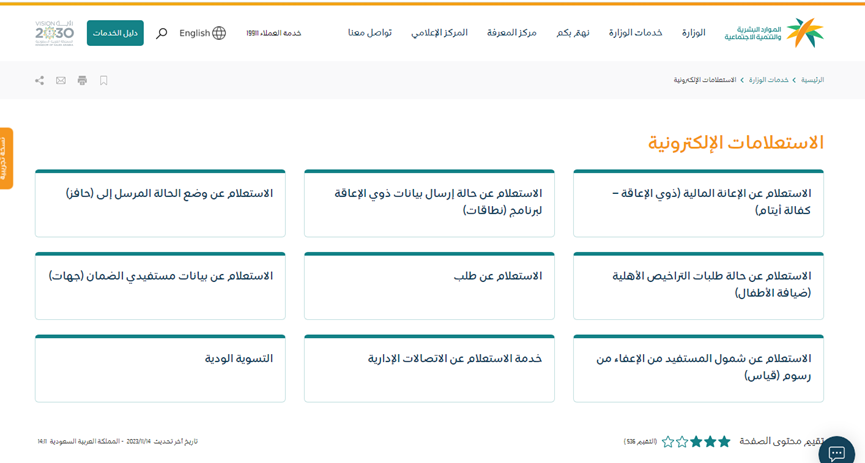The height and width of the screenshot is (463, 865).
Task: Open مركز المعرفة menu
Action: click(x=511, y=33)
